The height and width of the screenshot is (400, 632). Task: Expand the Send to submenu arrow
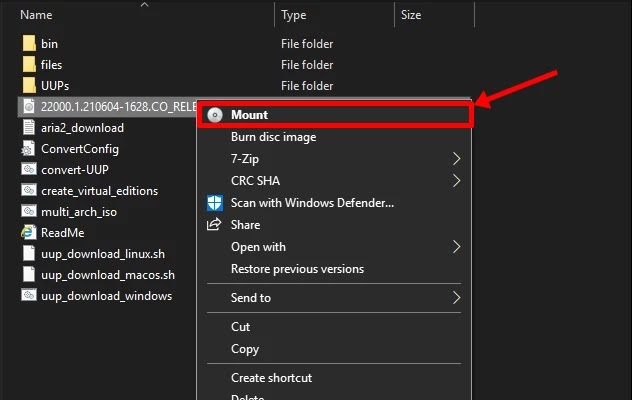click(456, 298)
